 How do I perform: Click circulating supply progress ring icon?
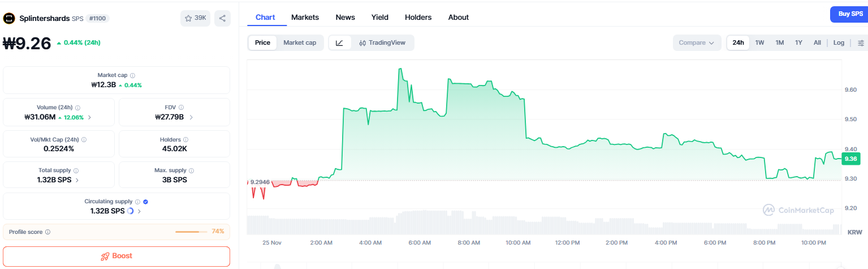click(131, 211)
